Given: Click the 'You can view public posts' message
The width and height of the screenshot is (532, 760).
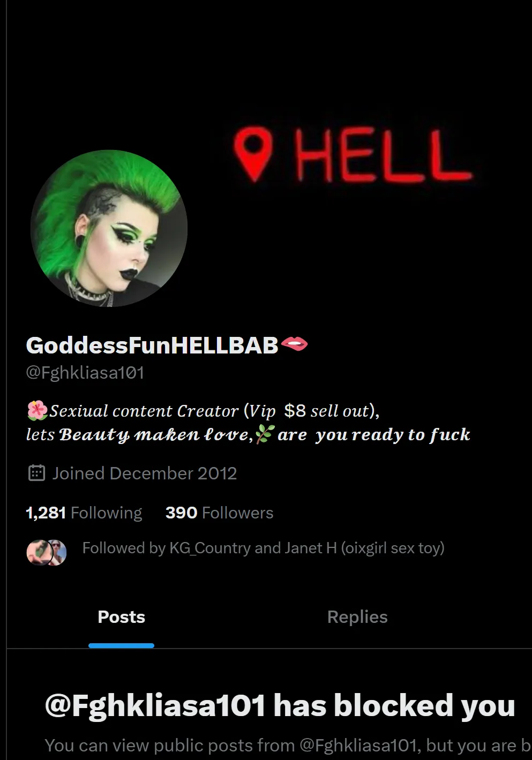Looking at the screenshot, I should pos(288,746).
